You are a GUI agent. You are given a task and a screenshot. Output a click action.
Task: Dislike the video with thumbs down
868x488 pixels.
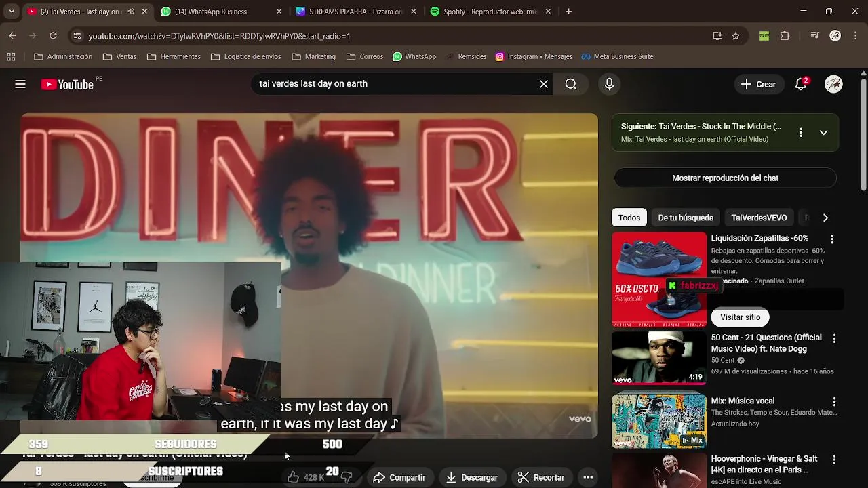pyautogui.click(x=347, y=477)
